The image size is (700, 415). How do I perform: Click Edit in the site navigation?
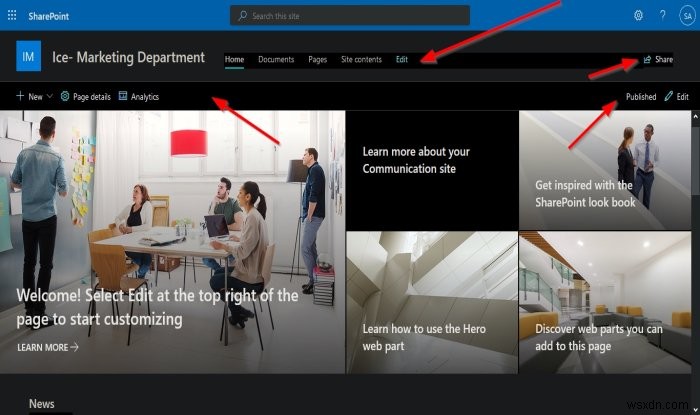coord(402,59)
